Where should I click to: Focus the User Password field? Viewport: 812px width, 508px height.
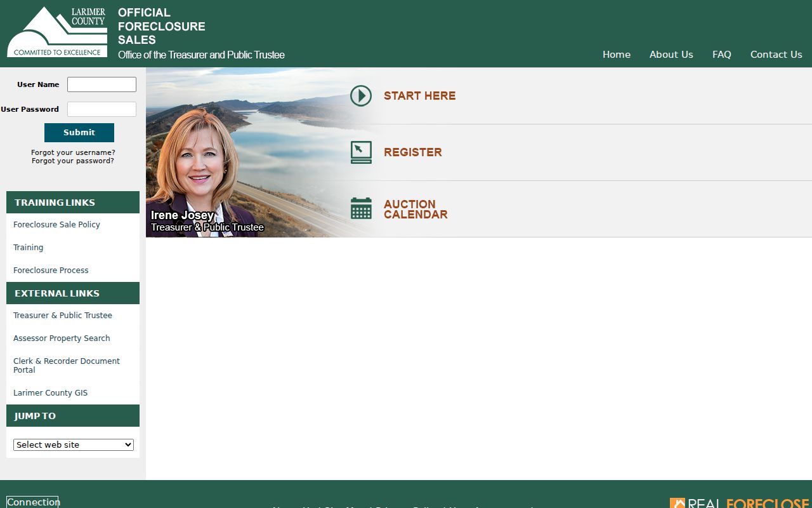point(101,109)
